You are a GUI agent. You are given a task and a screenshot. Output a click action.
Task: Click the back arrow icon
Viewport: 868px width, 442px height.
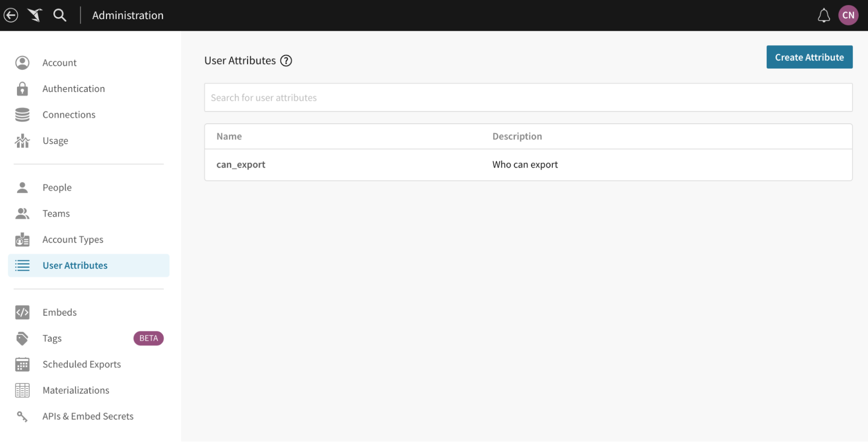click(x=11, y=15)
